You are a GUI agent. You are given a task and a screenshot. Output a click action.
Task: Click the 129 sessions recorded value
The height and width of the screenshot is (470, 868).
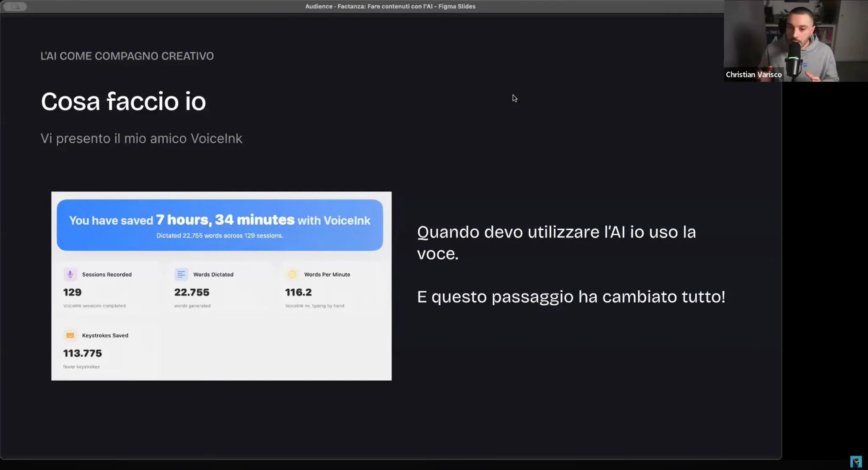tap(72, 292)
